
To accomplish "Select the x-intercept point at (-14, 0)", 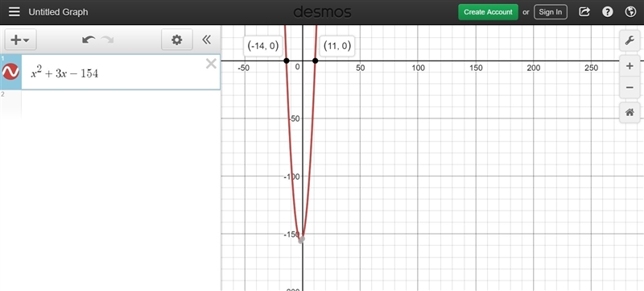I will click(287, 60).
